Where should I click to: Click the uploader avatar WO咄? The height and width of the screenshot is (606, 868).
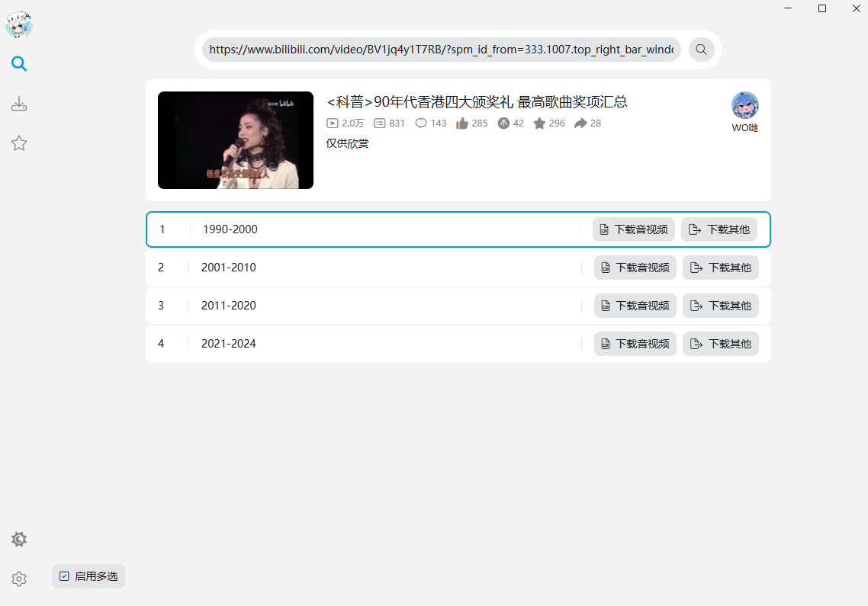(744, 105)
